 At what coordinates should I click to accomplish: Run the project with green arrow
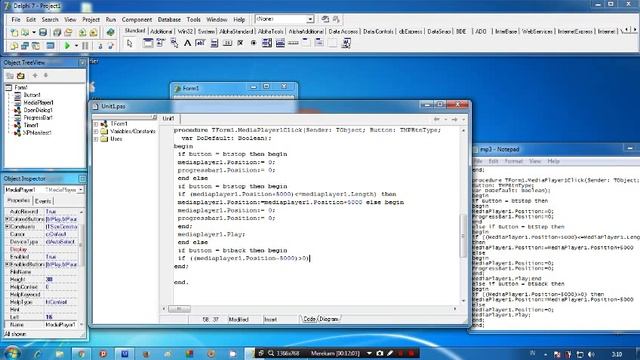coord(67,46)
